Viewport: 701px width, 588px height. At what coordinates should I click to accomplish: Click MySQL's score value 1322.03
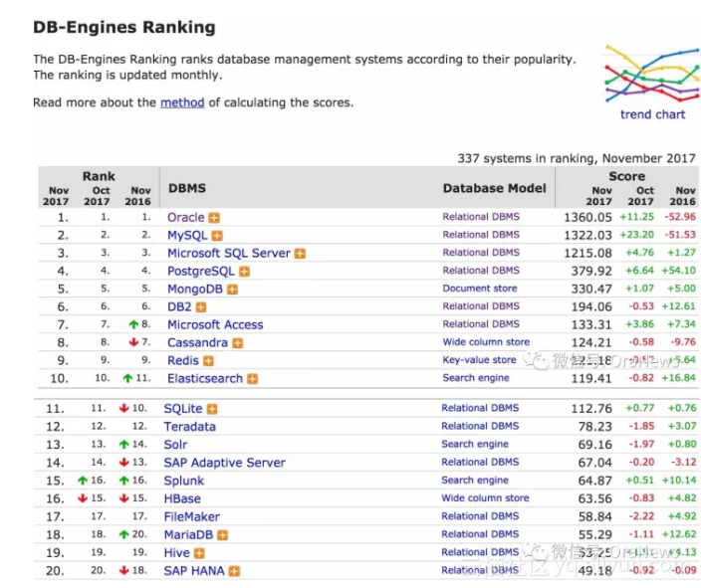click(x=587, y=236)
